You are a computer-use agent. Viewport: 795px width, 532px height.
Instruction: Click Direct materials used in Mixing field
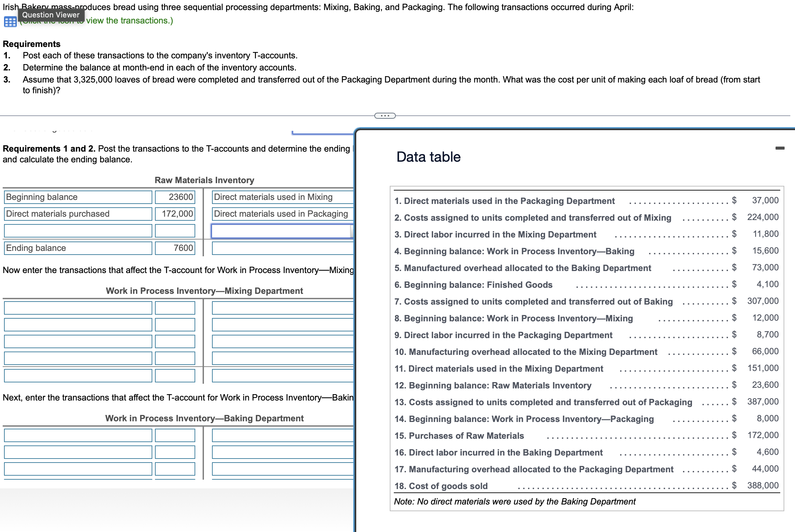point(282,197)
